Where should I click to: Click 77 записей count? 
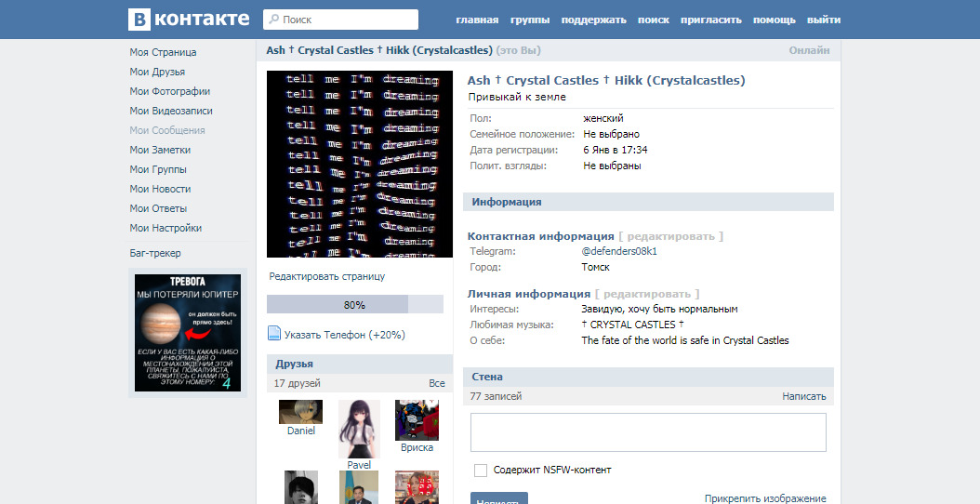(x=496, y=396)
